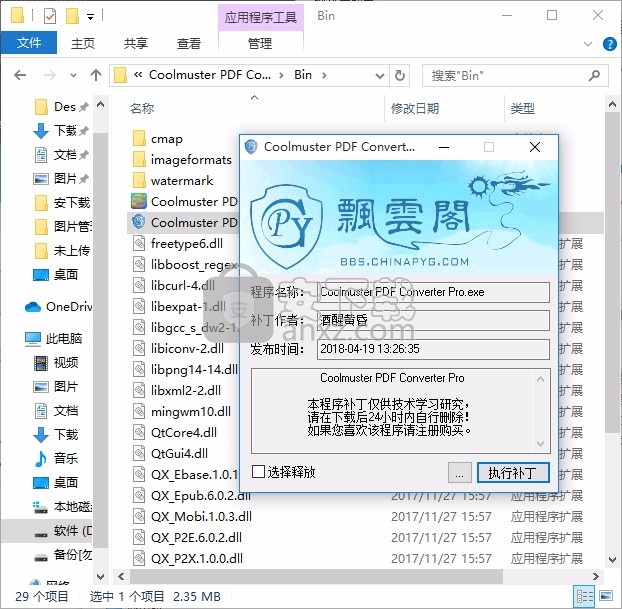Click the horizontal scrollbar in file list
622x609 pixels.
[x=316, y=576]
